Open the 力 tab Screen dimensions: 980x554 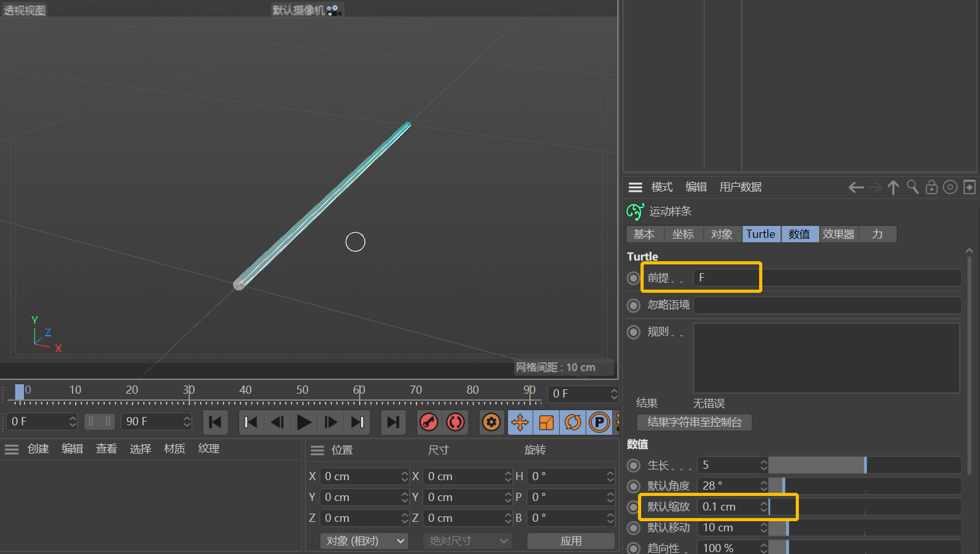pos(877,234)
